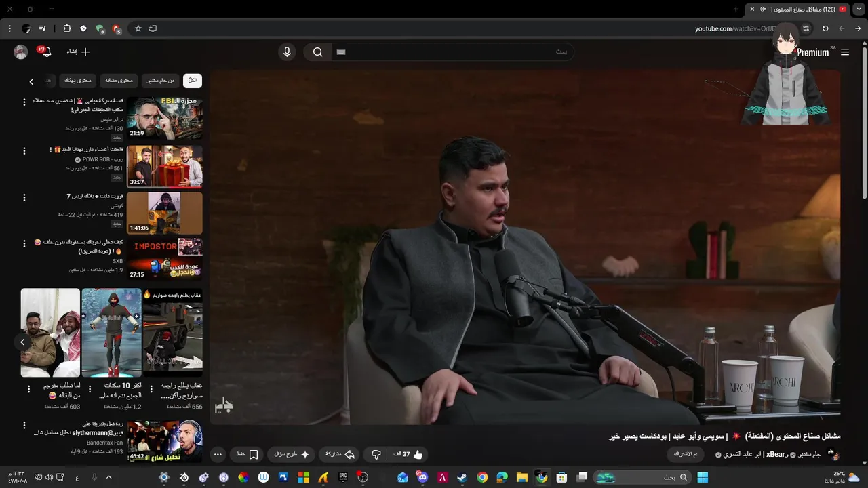The height and width of the screenshot is (488, 868).
Task: Open the slythermann reaction video thumbnail 46:42
Action: point(165,441)
